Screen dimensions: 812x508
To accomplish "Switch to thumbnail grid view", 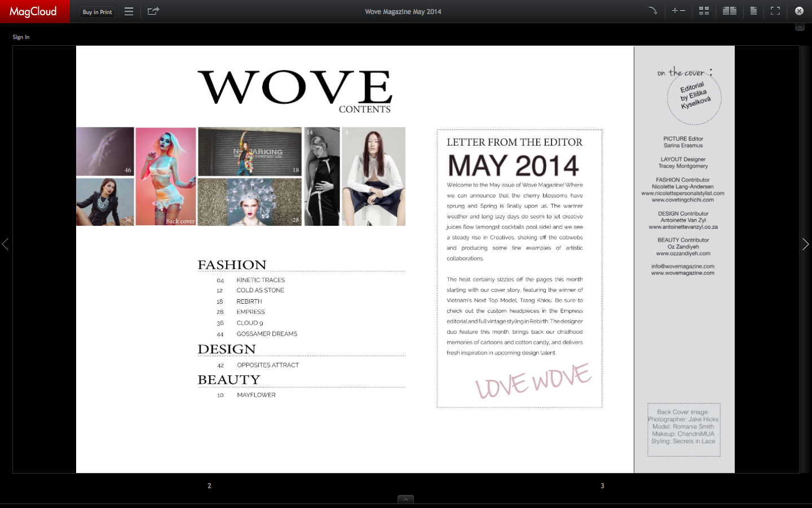I will tap(704, 11).
